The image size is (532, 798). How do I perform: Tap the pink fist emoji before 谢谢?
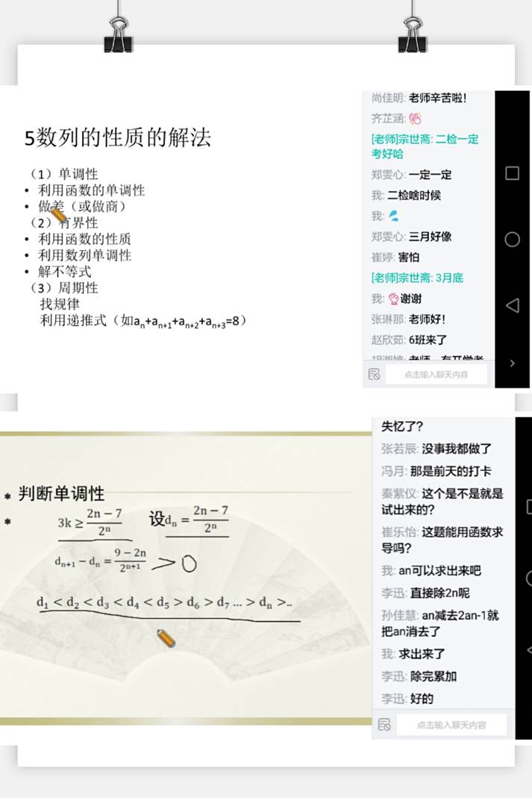[x=393, y=299]
